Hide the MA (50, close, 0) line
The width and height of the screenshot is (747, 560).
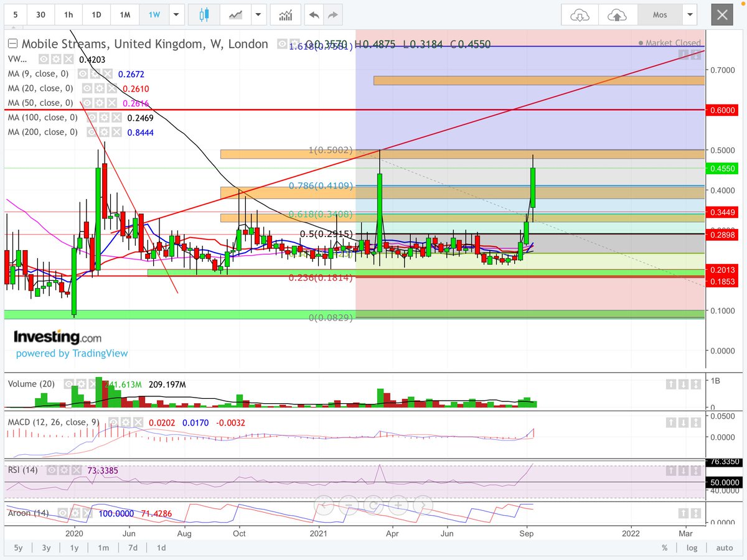[x=87, y=103]
